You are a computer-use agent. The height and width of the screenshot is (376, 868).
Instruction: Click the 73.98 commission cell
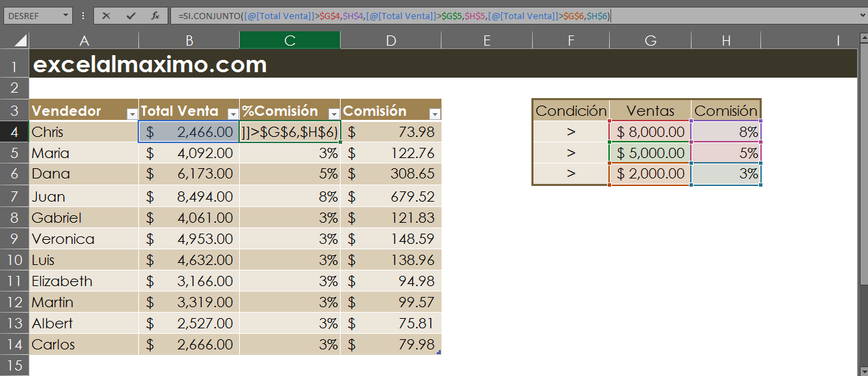click(x=390, y=132)
